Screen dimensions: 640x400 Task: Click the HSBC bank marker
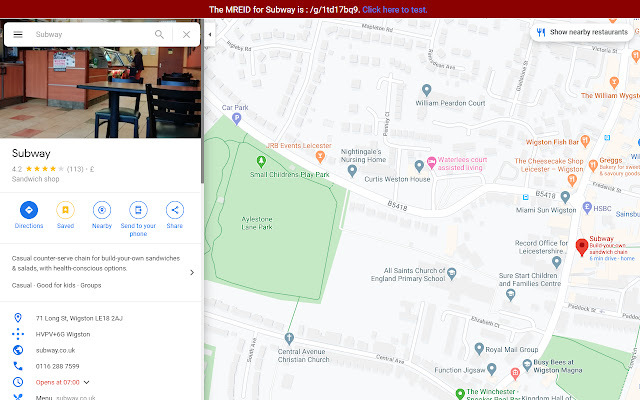click(x=587, y=207)
